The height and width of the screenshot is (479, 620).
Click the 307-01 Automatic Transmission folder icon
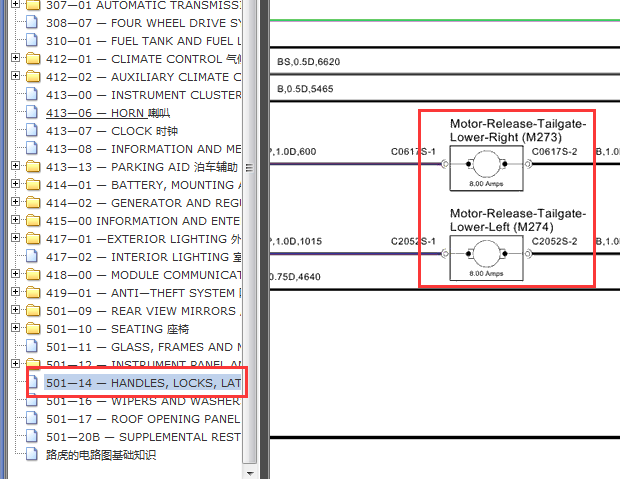pos(33,5)
